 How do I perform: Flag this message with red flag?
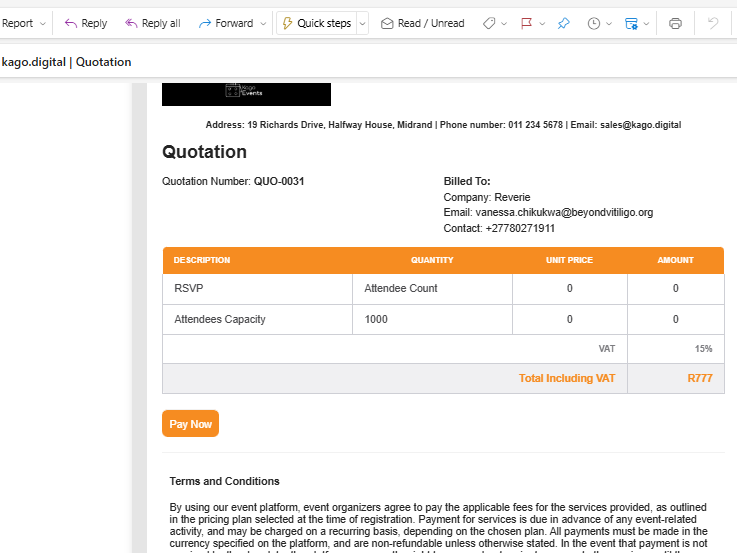(526, 23)
